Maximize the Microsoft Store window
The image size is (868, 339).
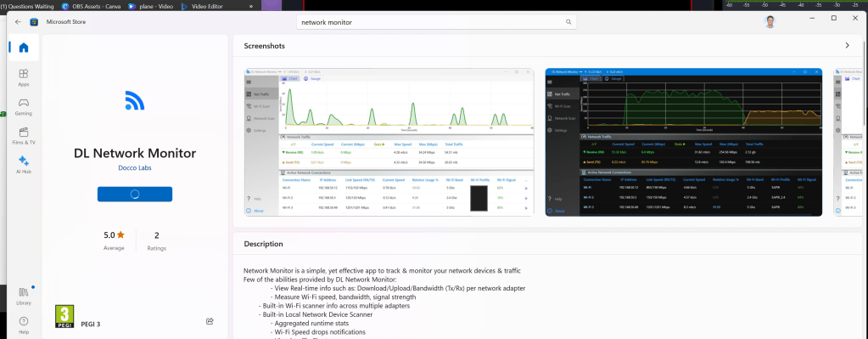834,18
